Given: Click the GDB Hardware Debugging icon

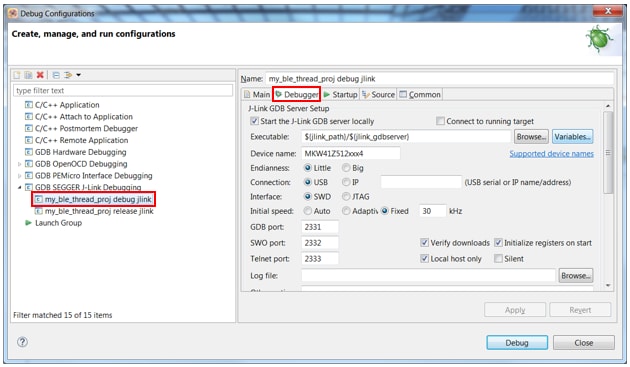Looking at the screenshot, I should point(29,152).
